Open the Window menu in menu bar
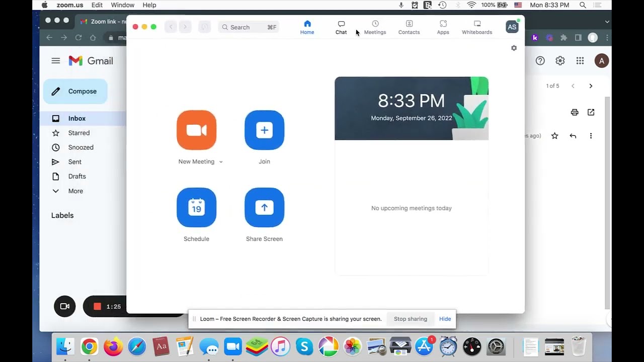 122,5
